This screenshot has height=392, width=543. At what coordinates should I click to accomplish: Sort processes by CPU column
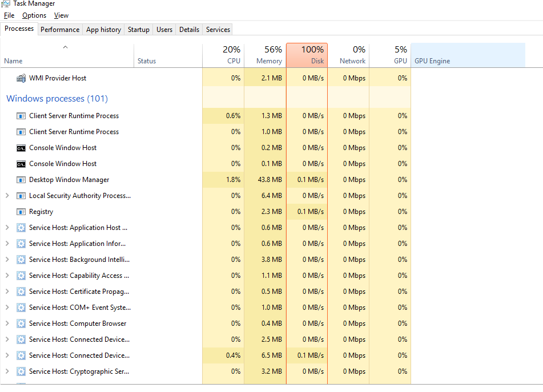point(223,55)
